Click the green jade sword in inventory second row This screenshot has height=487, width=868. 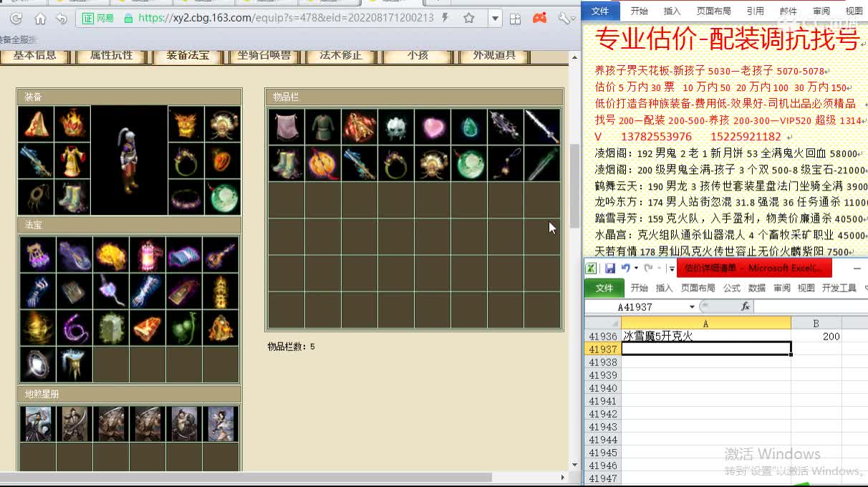click(542, 163)
